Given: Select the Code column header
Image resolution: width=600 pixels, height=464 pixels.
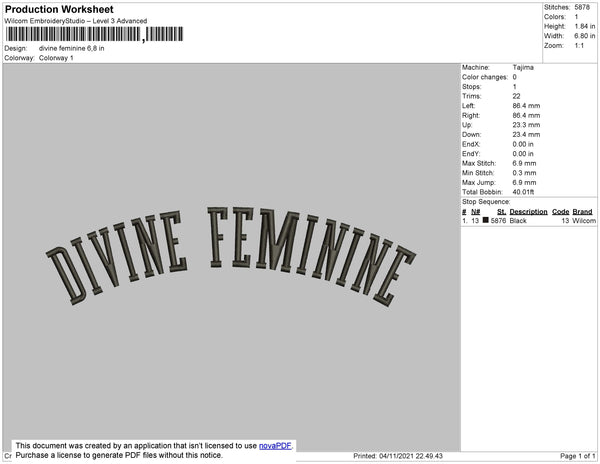Looking at the screenshot, I should (x=560, y=212).
